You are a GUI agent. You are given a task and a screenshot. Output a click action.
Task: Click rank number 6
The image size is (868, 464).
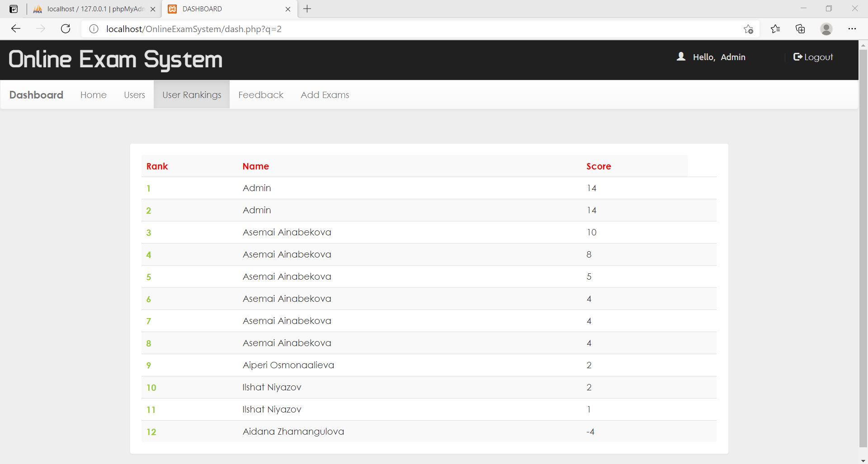(x=149, y=299)
